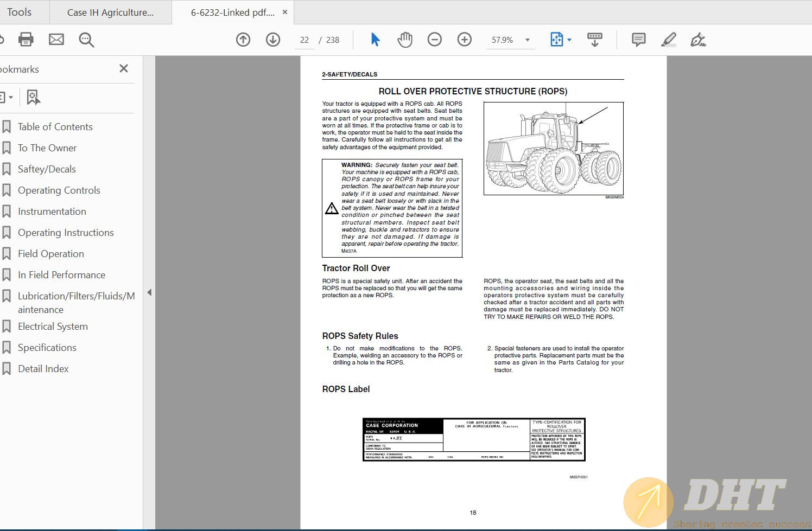Open the To The Owner bookmark
The width and height of the screenshot is (812, 531).
coord(47,148)
